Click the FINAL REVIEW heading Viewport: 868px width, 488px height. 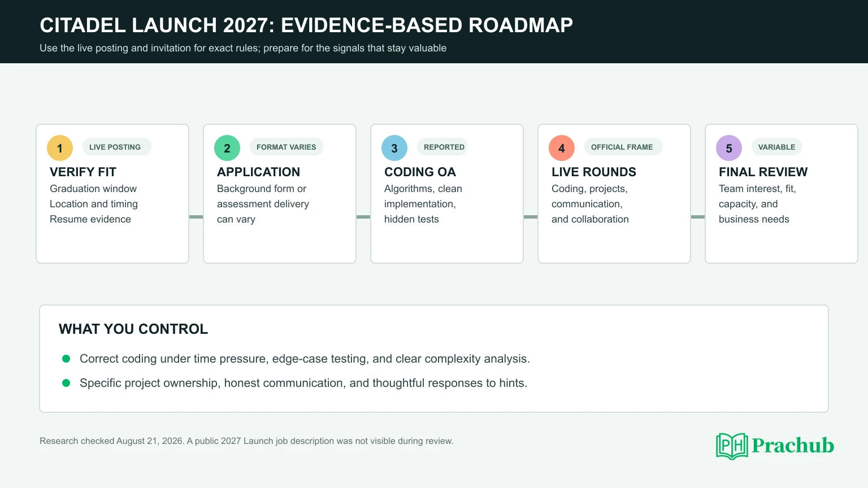click(763, 172)
